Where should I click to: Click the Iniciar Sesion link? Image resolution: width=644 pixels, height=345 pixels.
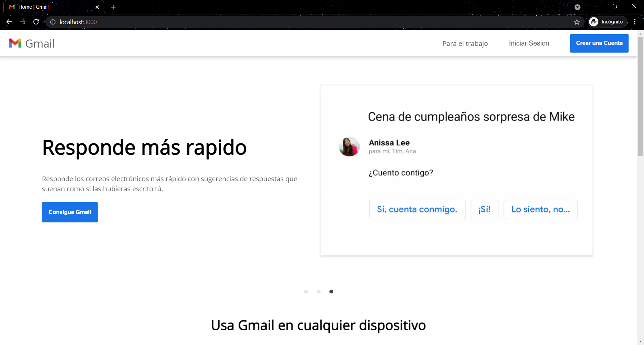[x=529, y=43]
